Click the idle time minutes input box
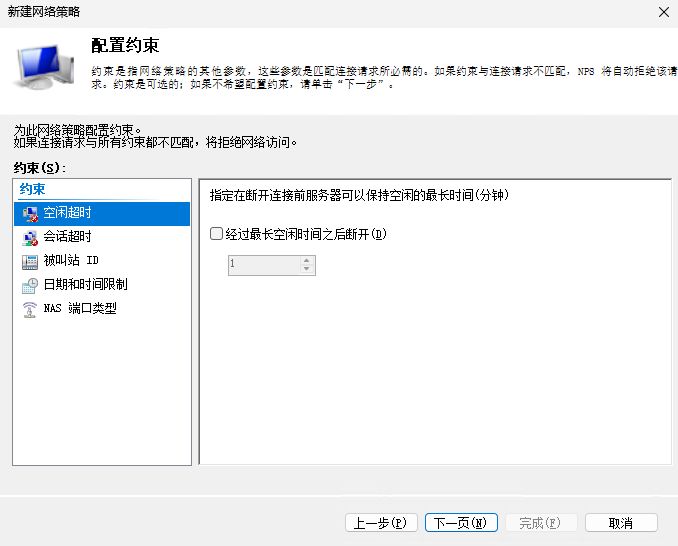Screen dimensions: 678x546 (263, 265)
